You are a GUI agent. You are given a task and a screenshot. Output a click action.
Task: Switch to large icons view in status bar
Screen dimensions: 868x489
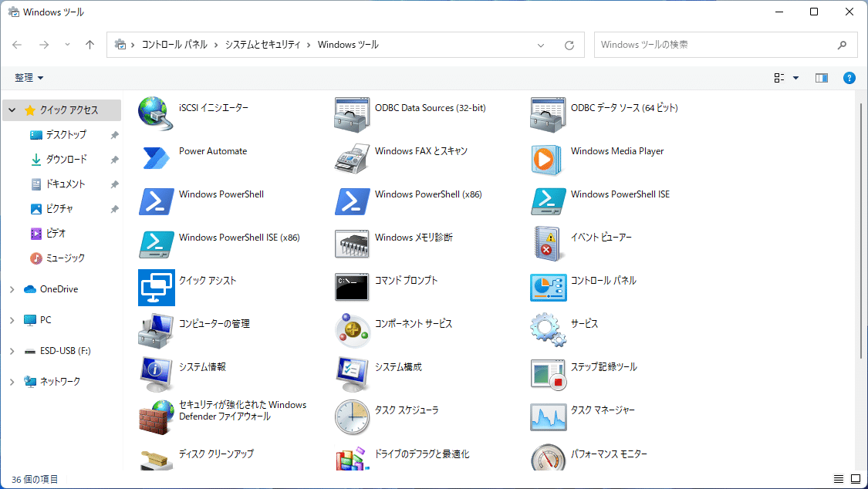click(855, 479)
